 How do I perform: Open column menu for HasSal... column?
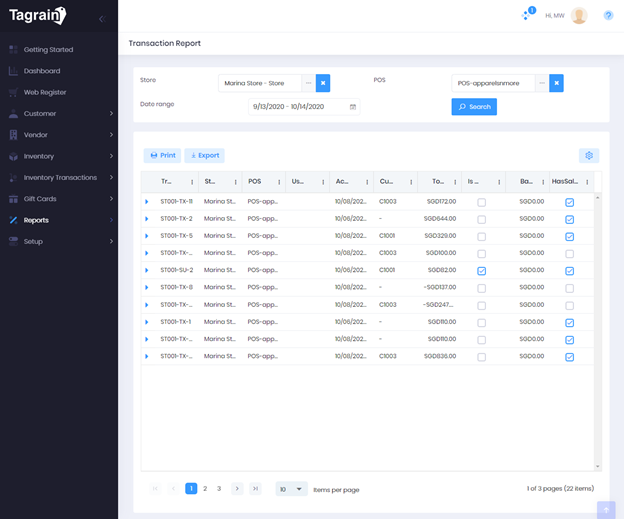(x=587, y=182)
